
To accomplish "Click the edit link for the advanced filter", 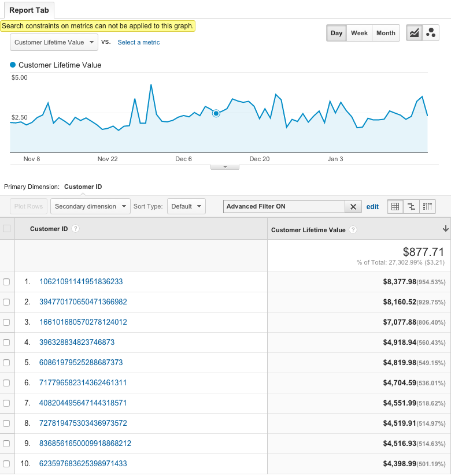I will coord(372,207).
